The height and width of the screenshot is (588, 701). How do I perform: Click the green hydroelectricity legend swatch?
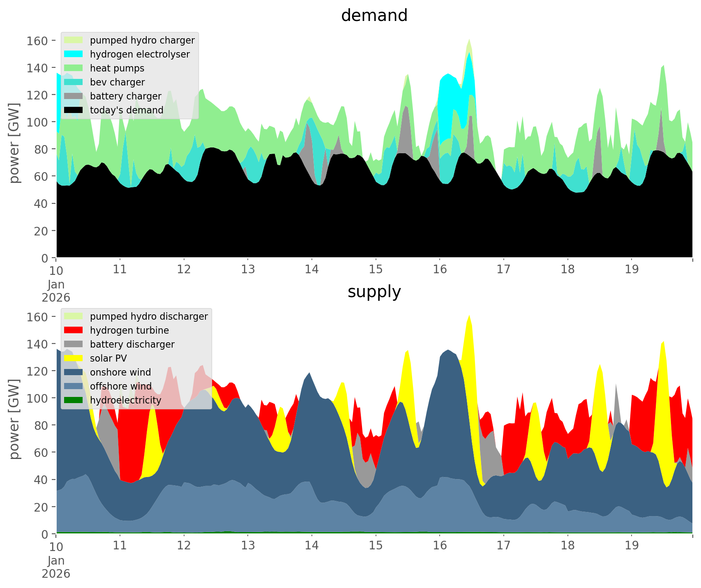point(74,400)
